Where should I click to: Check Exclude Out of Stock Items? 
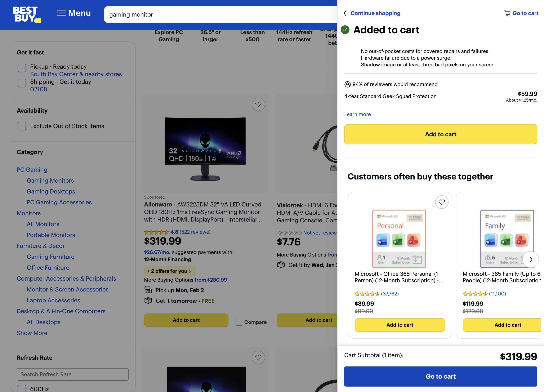tap(22, 126)
